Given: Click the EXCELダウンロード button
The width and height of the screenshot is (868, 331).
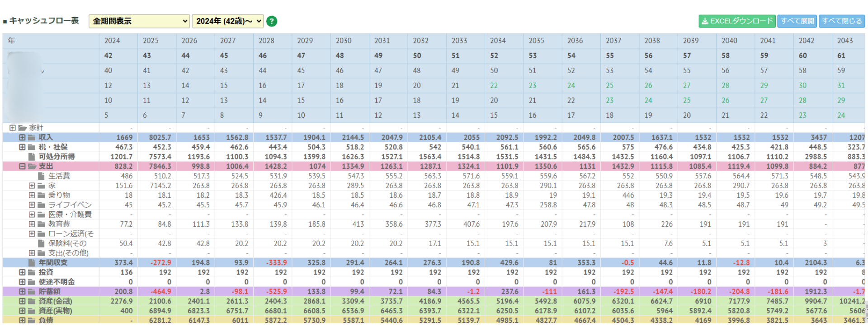Looking at the screenshot, I should [x=737, y=21].
